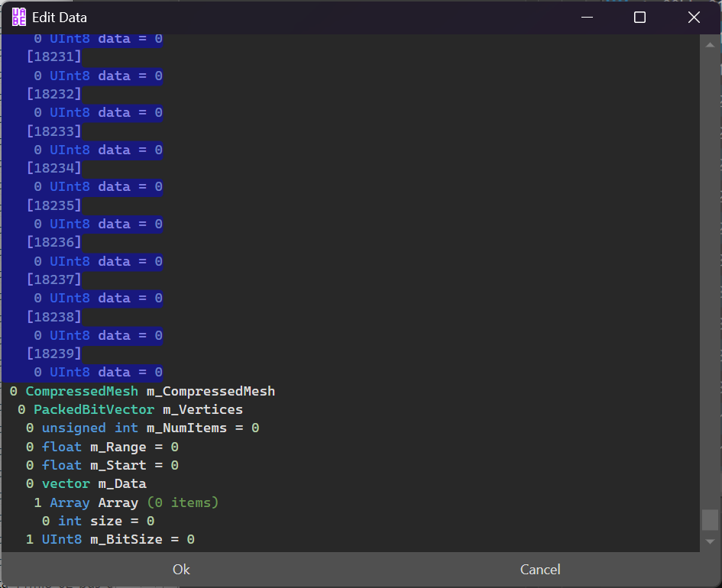
Task: Click the scrollbar down arrow
Action: pos(710,542)
